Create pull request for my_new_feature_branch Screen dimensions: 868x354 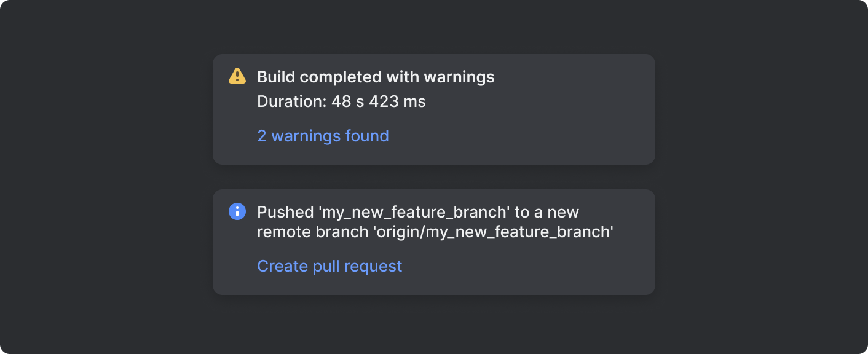click(329, 266)
